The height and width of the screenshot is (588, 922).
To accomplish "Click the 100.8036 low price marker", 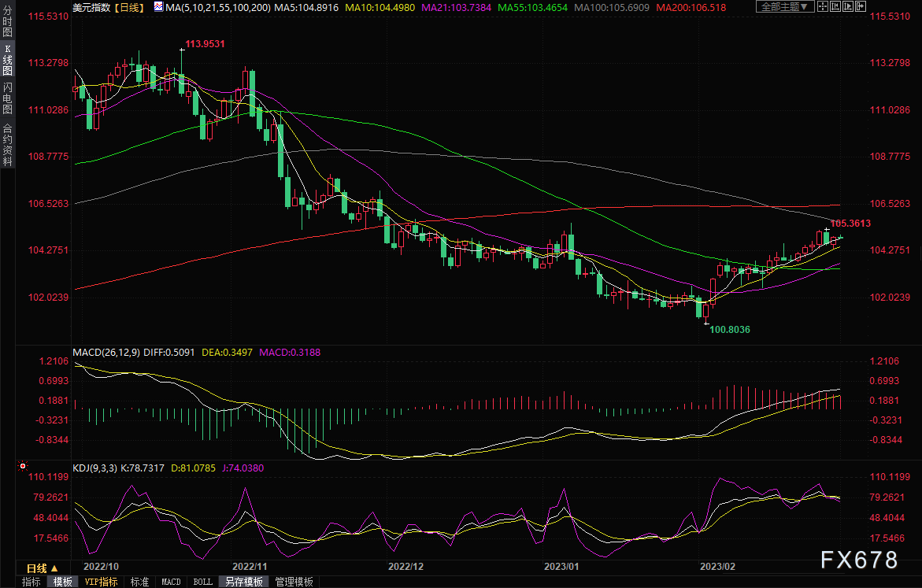I will (x=730, y=329).
